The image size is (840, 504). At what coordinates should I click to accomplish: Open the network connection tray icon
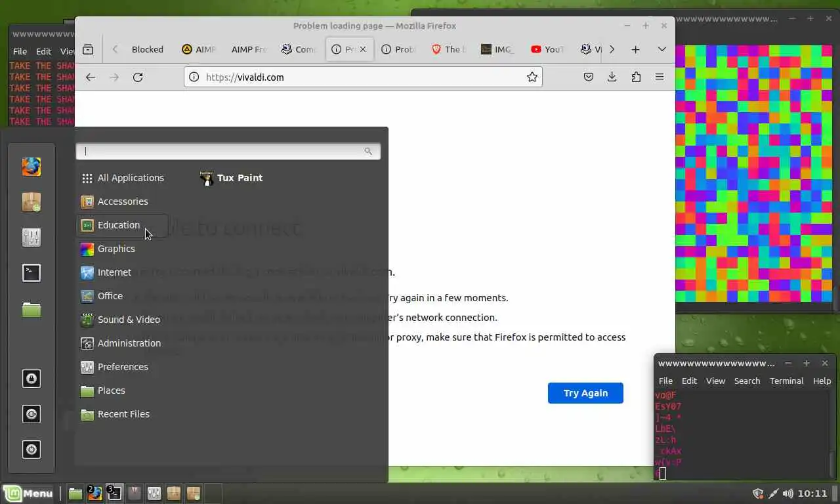point(773,493)
